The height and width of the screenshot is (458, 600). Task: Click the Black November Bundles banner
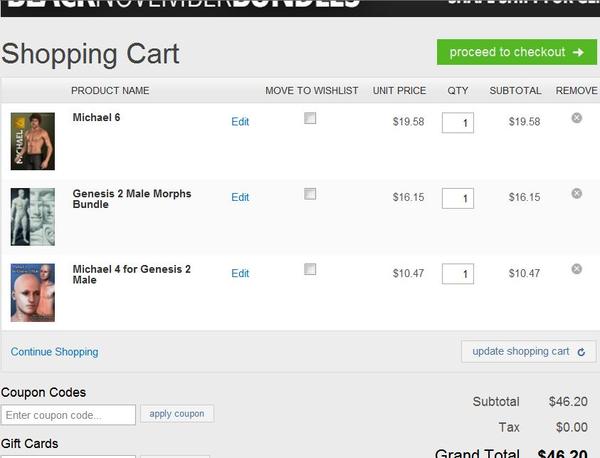[x=300, y=8]
